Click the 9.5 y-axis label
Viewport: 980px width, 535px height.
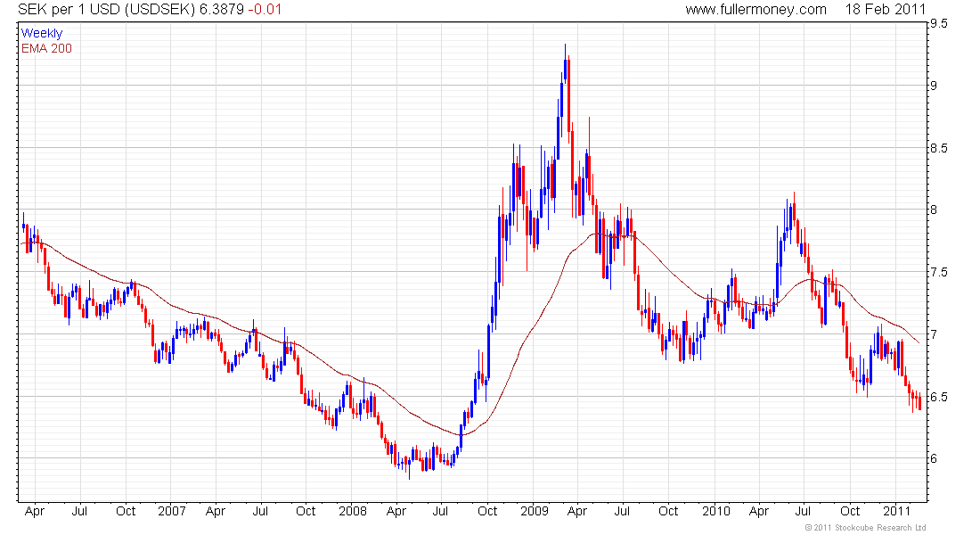(x=938, y=24)
